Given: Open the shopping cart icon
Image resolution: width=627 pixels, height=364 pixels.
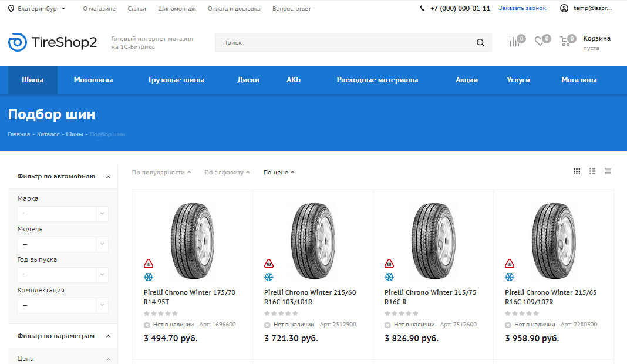Looking at the screenshot, I should coord(565,41).
